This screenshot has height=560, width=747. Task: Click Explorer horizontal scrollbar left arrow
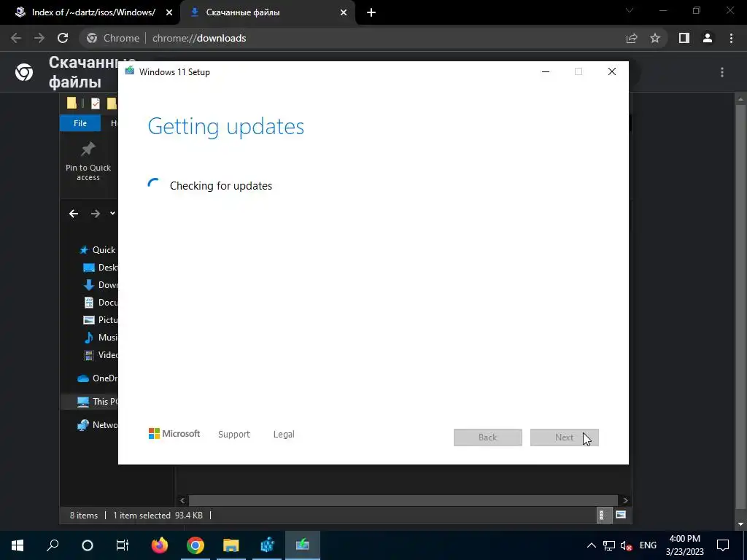pos(182,500)
